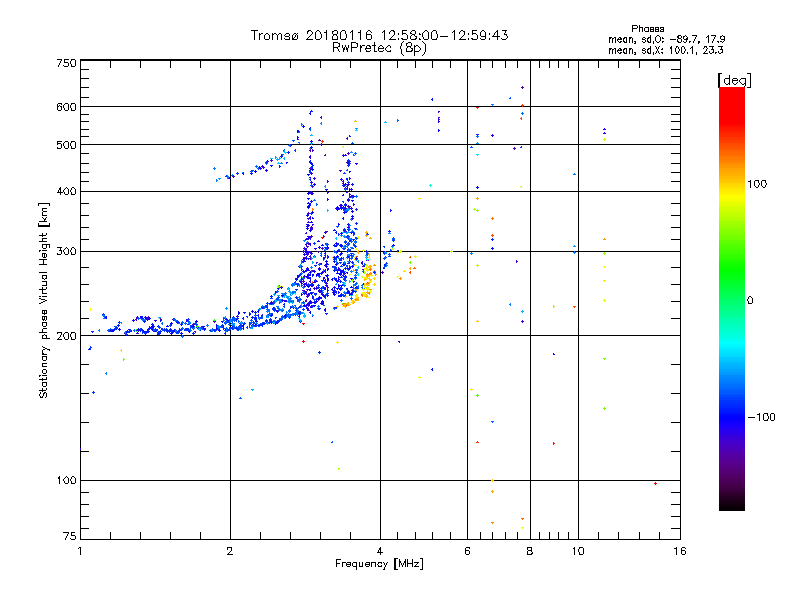Click y-axis label '600'
The image size is (800, 600).
[66, 107]
